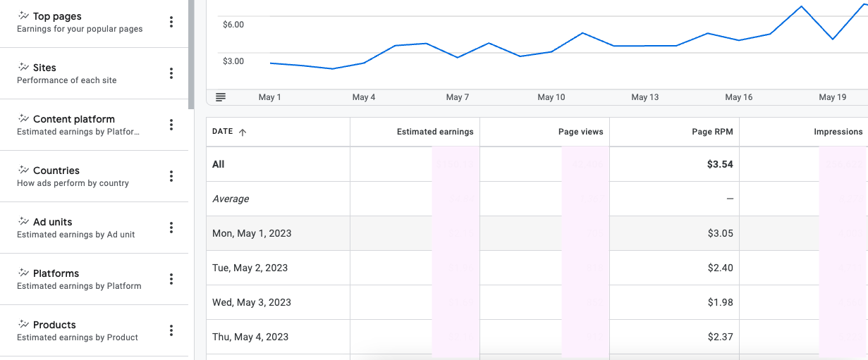Select the Wed, May 3, 2023 row
868x360 pixels.
(537, 302)
